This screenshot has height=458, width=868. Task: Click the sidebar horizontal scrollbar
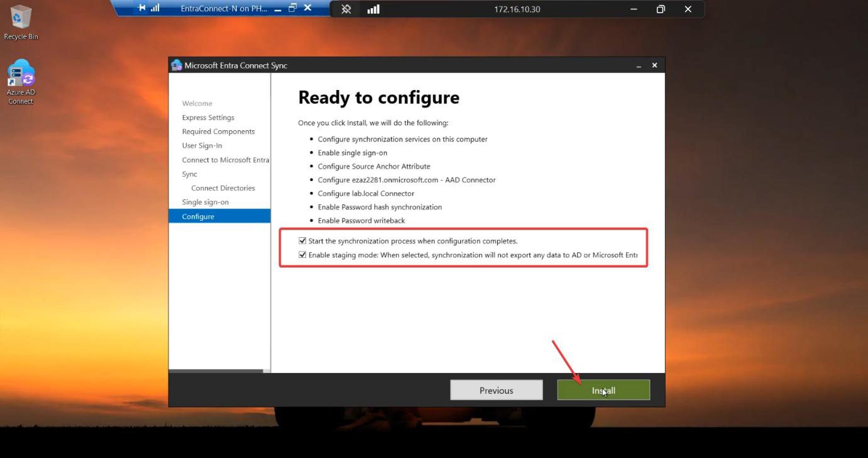216,371
